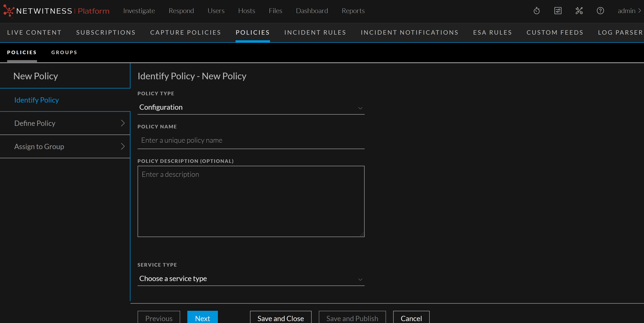
Task: Open the Admin tools wrench icon
Action: (579, 11)
